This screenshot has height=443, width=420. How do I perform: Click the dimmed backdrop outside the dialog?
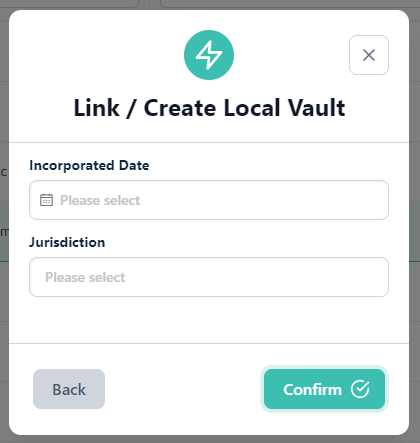tap(414, 233)
